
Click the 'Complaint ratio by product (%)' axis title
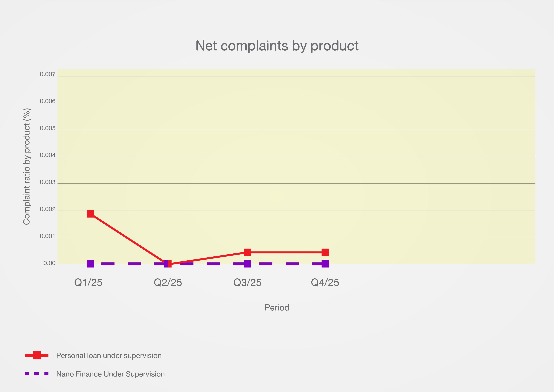27,167
